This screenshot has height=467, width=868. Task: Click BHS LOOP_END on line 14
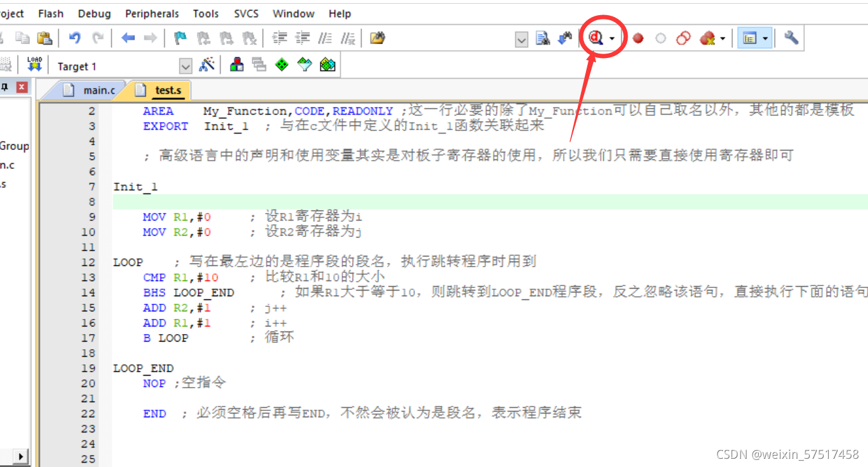(188, 292)
